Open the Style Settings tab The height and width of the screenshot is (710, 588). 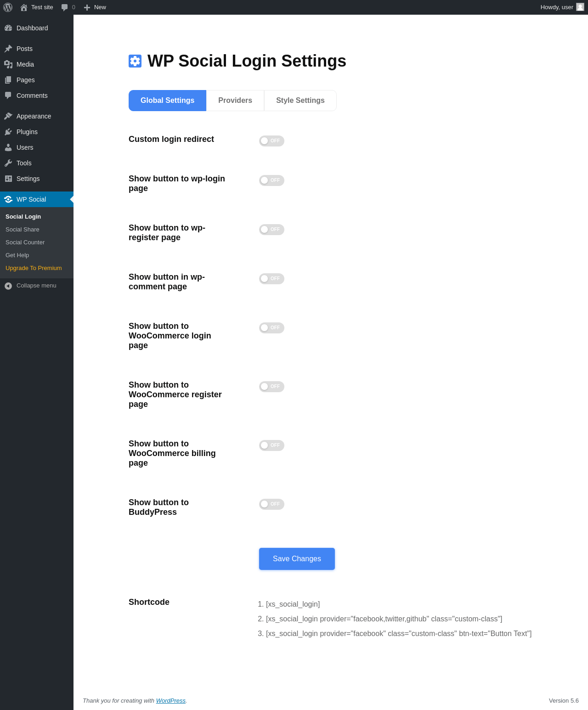click(300, 101)
